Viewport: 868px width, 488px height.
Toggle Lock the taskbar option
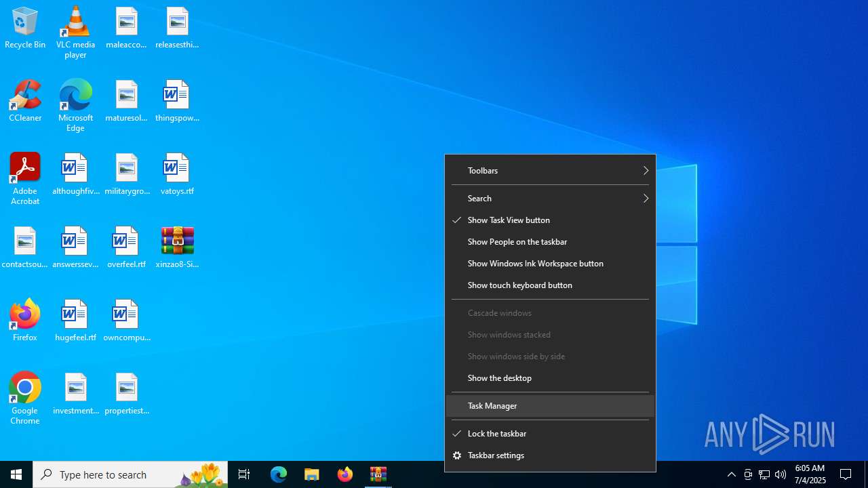coord(550,434)
